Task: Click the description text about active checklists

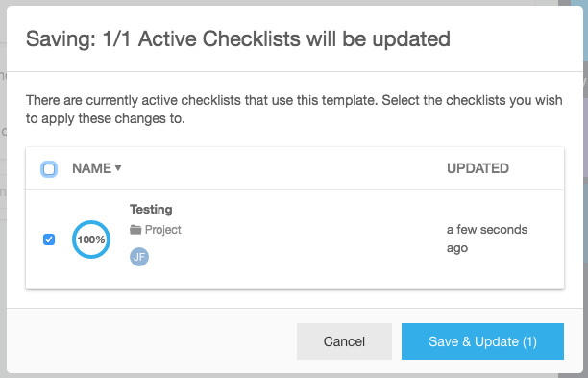Action: click(x=294, y=110)
